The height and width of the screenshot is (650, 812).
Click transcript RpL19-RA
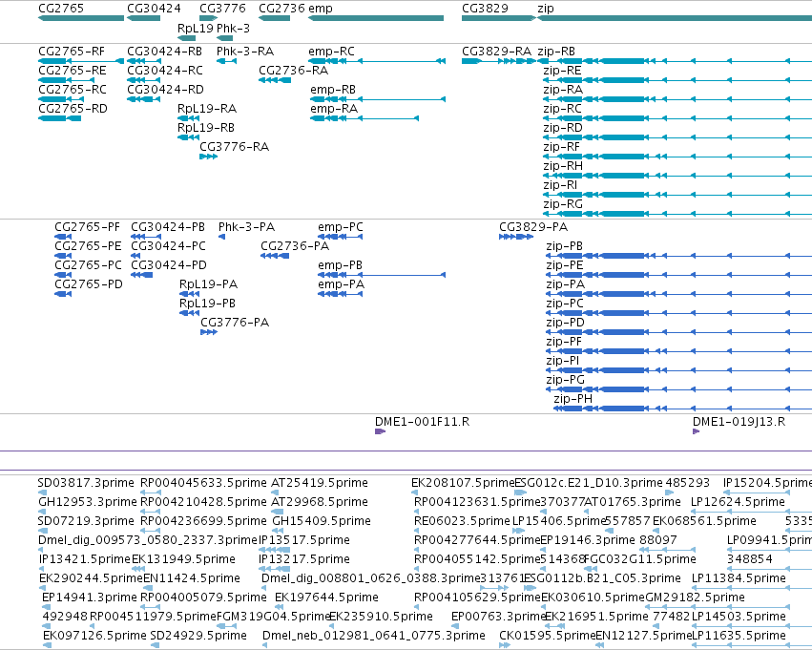(207, 109)
